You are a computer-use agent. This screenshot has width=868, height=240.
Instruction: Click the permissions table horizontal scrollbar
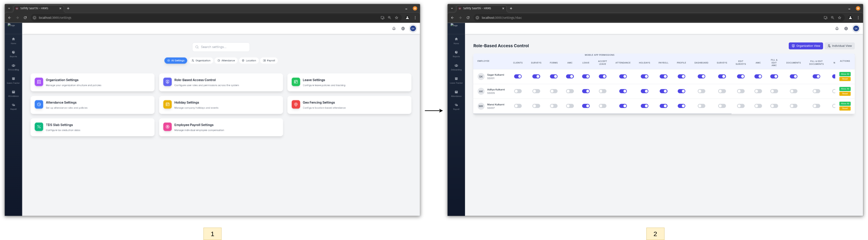(602, 114)
